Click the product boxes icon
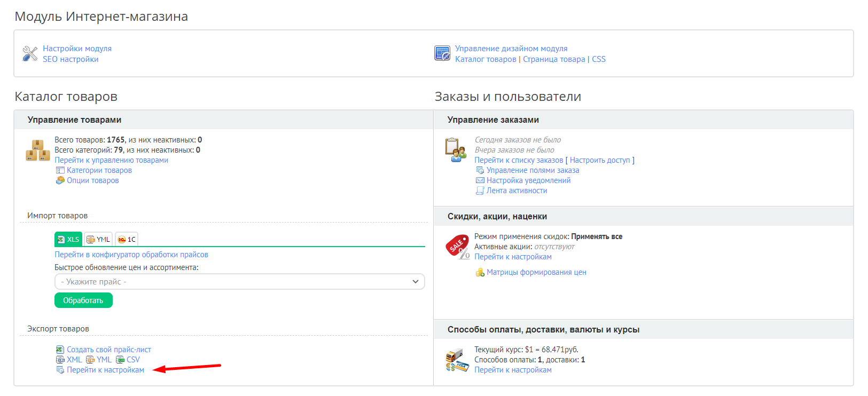 [38, 150]
